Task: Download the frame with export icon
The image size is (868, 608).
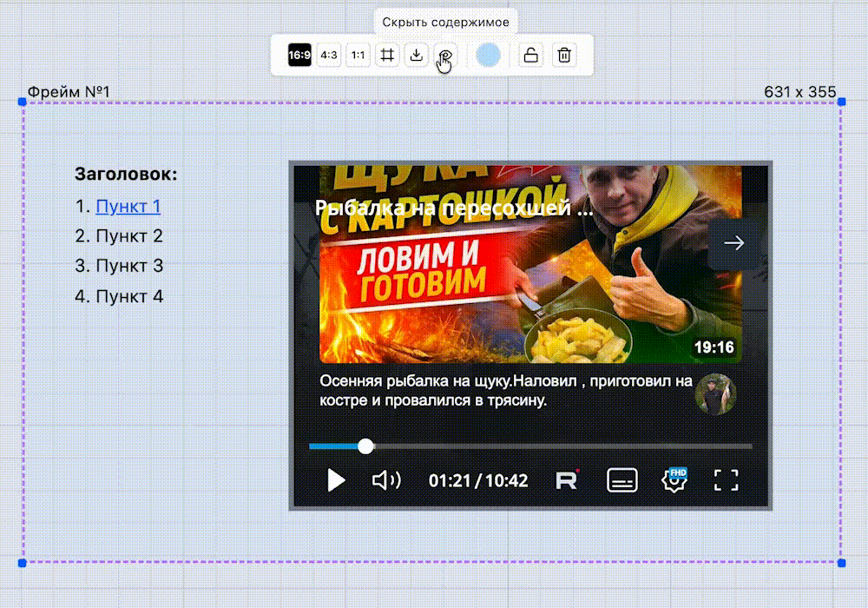Action: point(417,56)
